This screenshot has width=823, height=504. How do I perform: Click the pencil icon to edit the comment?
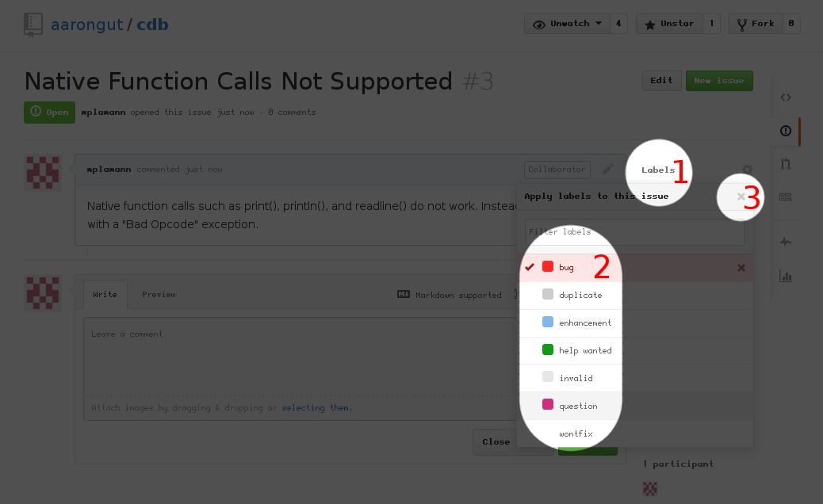pos(608,169)
